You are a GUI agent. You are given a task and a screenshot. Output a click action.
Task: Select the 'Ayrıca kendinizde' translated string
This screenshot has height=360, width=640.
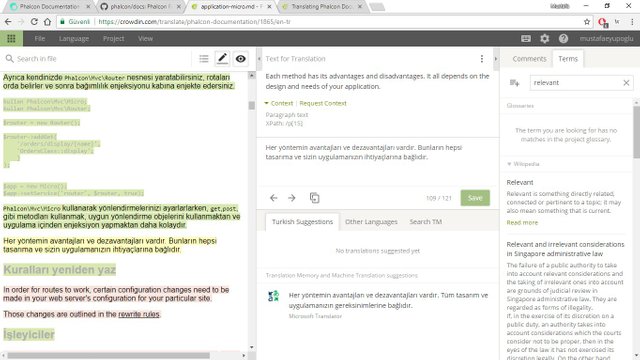coord(118,82)
